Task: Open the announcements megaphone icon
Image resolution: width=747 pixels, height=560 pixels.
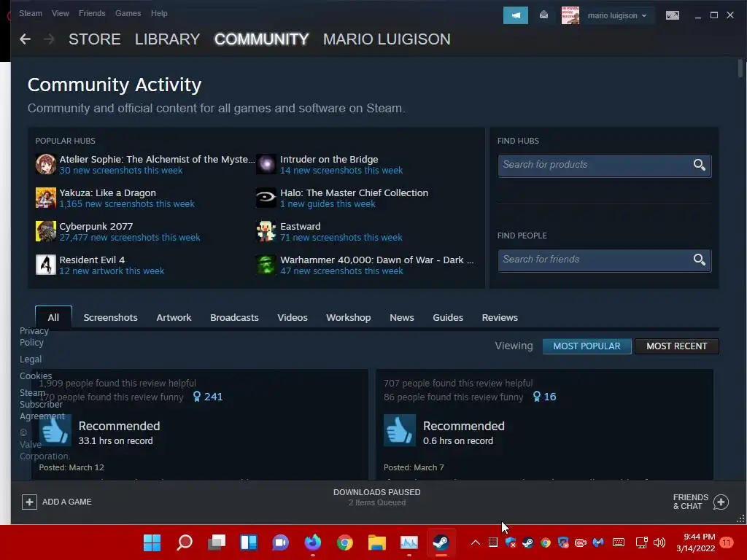Action: coord(516,15)
